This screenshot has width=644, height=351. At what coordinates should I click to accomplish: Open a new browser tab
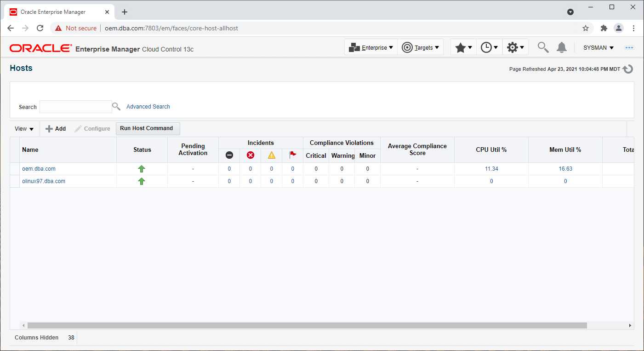(x=125, y=12)
